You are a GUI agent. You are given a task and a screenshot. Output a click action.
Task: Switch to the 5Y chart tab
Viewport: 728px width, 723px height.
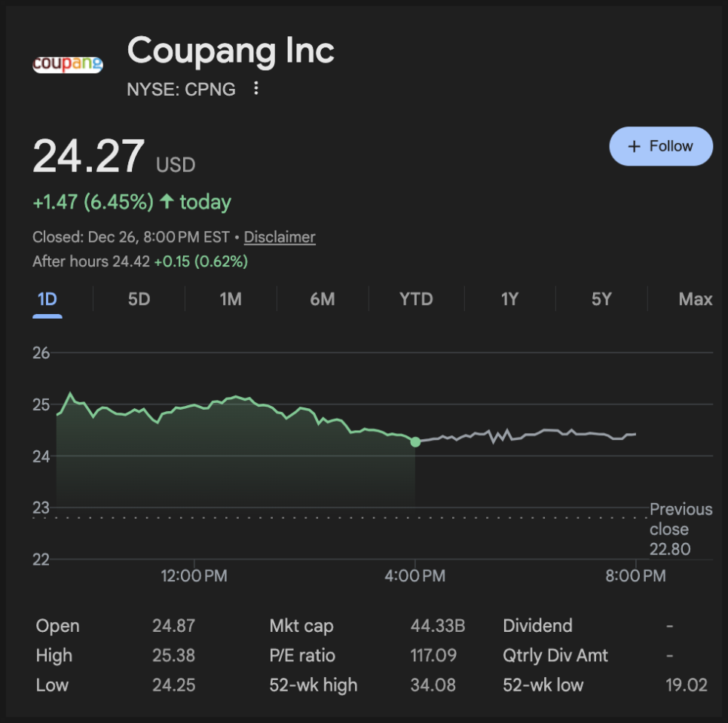tap(601, 299)
